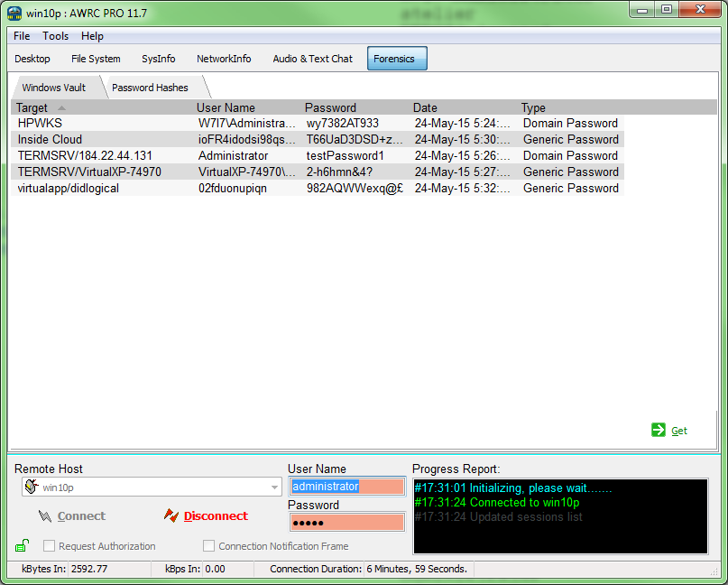Viewport: 728px width, 585px height.
Task: Click the Connect plug icon
Action: pos(45,516)
